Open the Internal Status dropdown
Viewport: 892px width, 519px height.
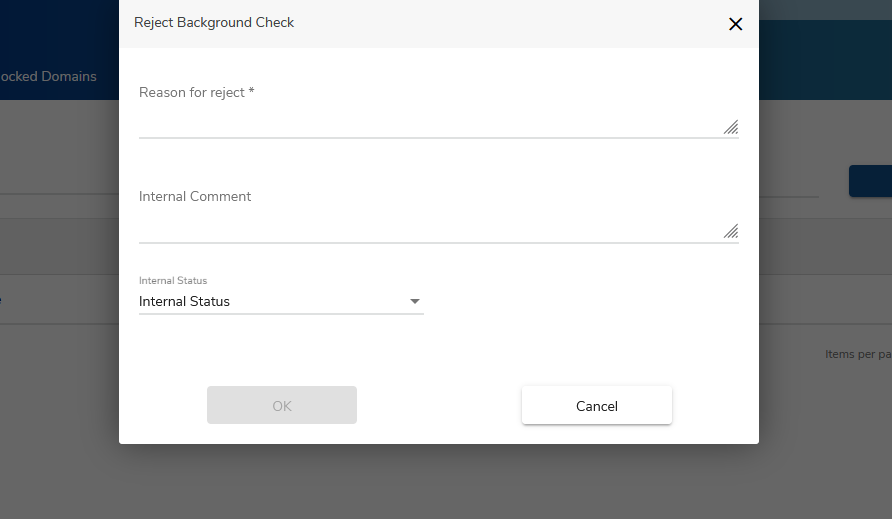[x=281, y=301]
